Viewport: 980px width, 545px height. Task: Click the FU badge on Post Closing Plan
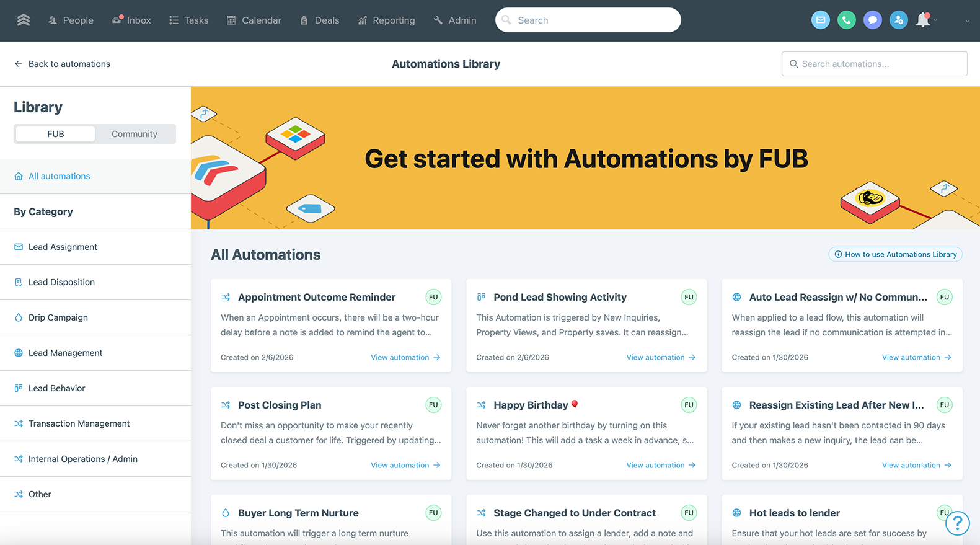point(433,405)
